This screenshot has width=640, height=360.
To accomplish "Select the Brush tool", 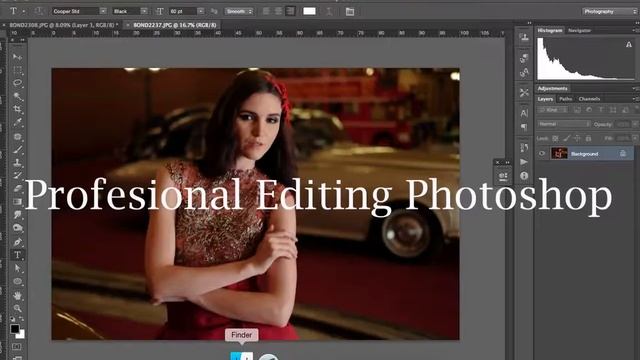I will tap(17, 149).
